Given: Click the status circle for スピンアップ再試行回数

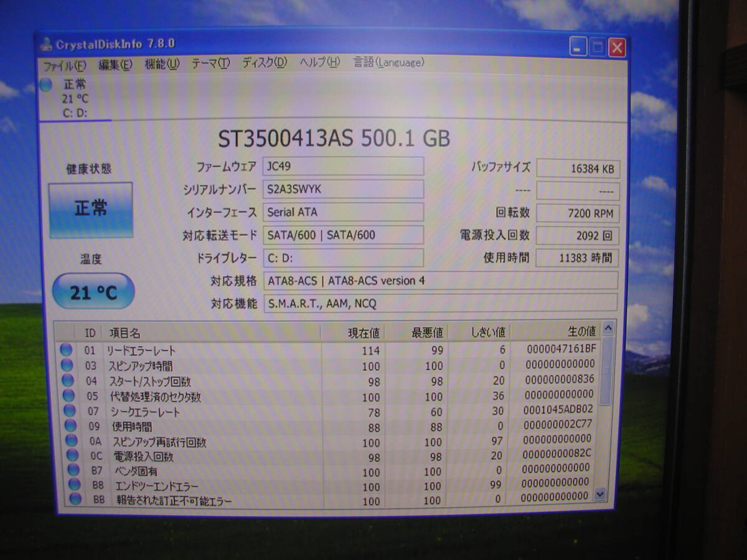Looking at the screenshot, I should 72,441.
